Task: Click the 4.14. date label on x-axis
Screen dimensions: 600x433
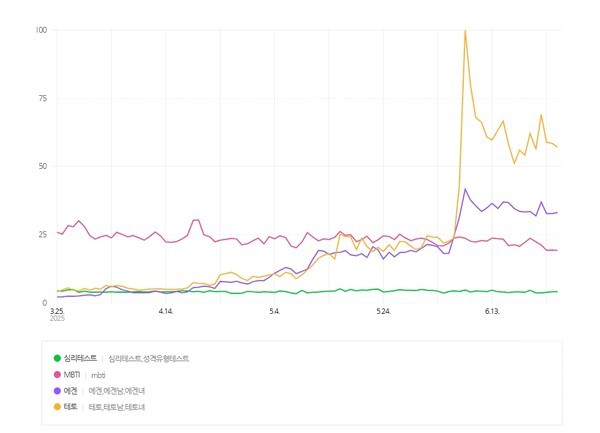Action: (166, 311)
